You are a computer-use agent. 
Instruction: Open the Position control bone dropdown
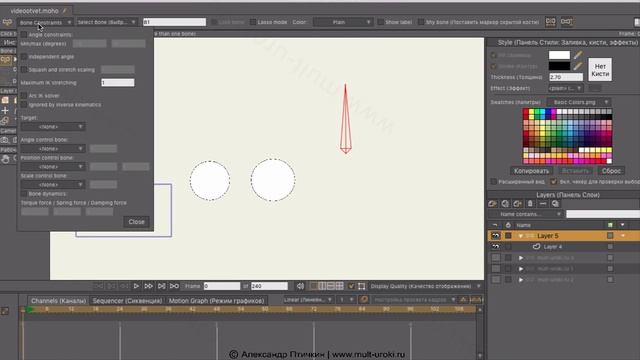(x=52, y=167)
